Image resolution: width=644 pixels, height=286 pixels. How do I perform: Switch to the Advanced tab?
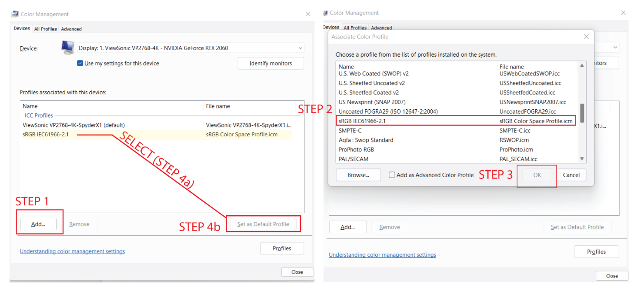pyautogui.click(x=71, y=29)
